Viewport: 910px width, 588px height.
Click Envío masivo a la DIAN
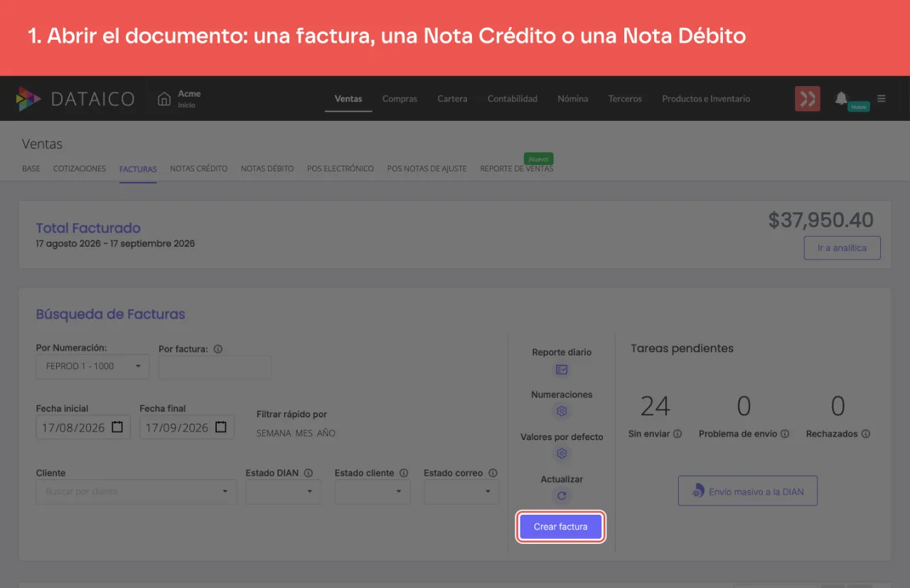pos(748,491)
